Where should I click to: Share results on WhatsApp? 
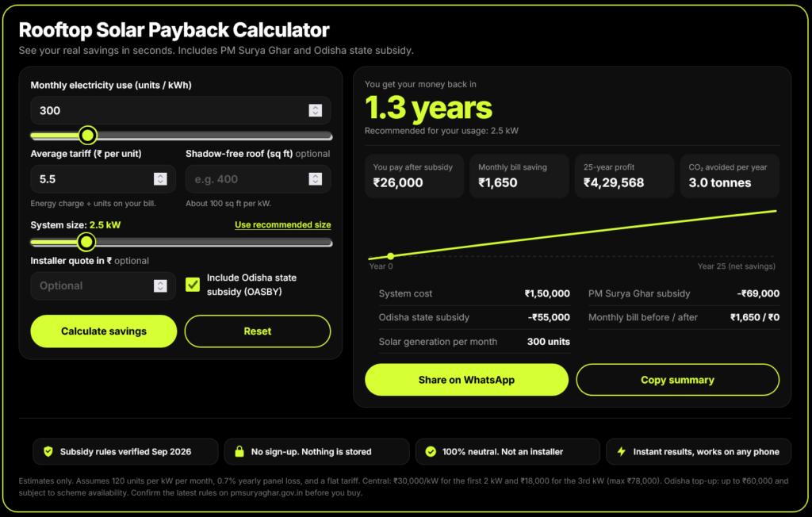(466, 380)
